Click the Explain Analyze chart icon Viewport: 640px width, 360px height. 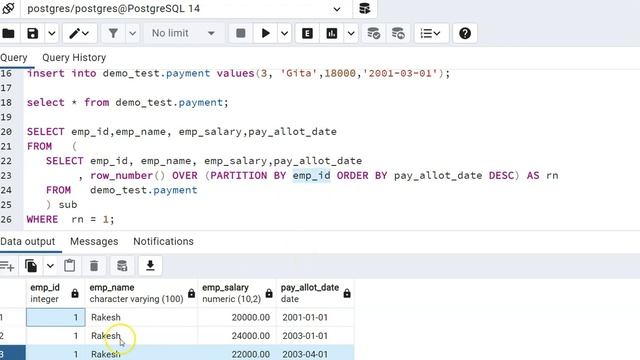coord(332,33)
